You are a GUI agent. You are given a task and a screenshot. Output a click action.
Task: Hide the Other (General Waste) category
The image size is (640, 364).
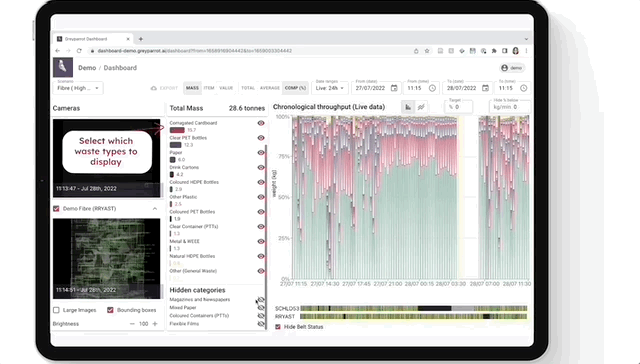261,271
